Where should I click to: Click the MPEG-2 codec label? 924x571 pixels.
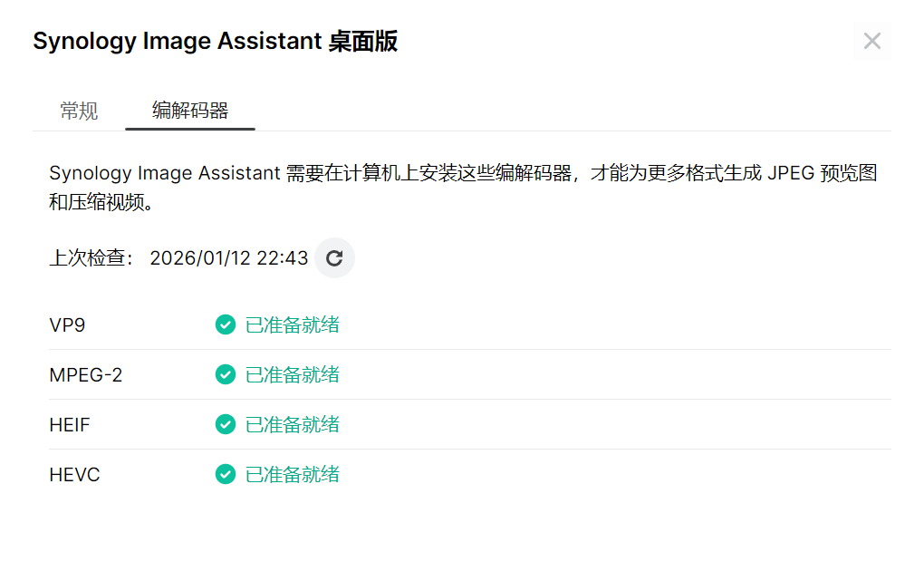click(85, 374)
